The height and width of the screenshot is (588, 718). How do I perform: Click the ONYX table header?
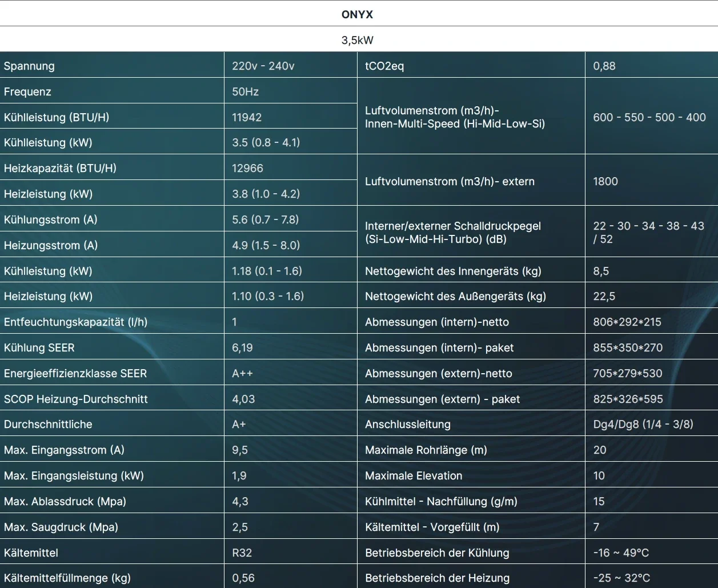pyautogui.click(x=357, y=14)
